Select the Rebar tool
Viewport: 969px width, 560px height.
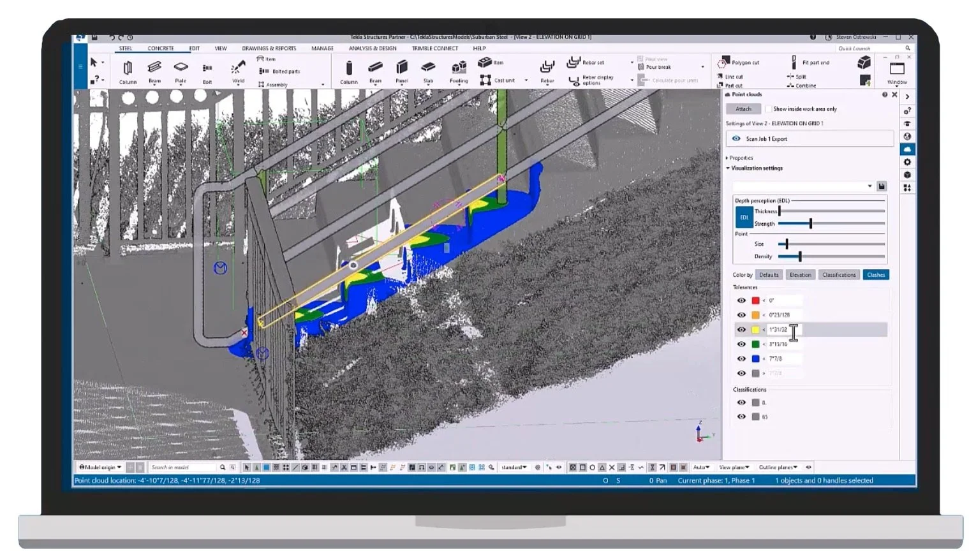click(547, 72)
